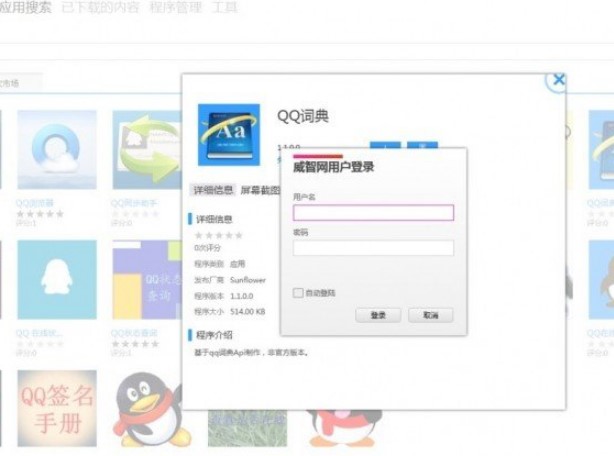Click the 程序介绍 section heading
614x456 pixels.
(x=214, y=335)
